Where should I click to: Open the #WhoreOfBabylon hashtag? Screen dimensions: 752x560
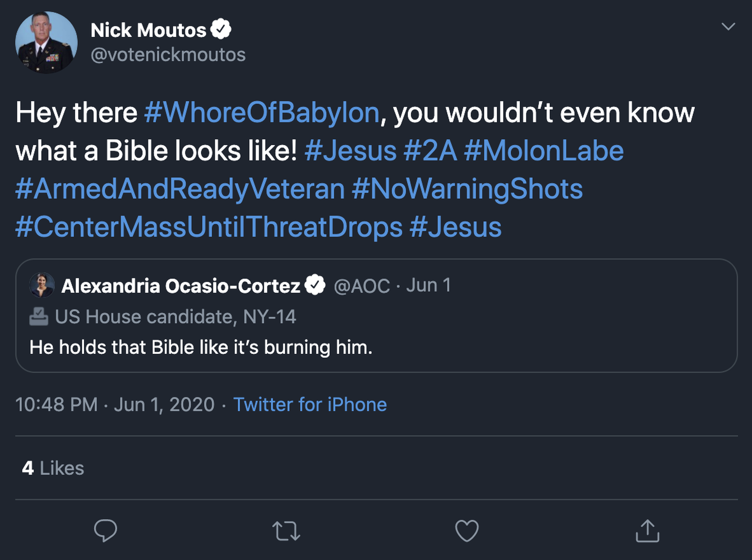coord(262,113)
